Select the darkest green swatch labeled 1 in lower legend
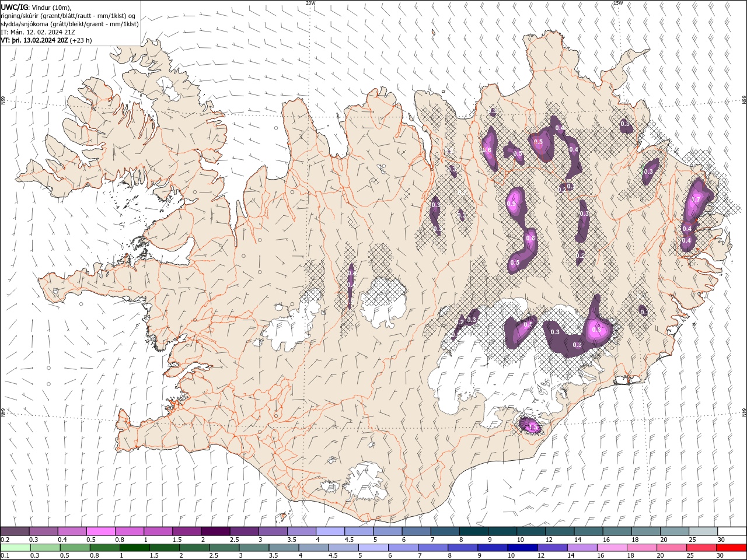This screenshot has width=747, height=560. point(135,547)
